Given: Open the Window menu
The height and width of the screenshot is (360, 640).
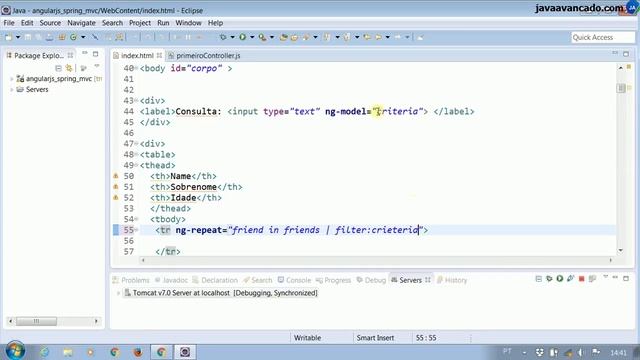Looking at the screenshot, I should point(188,23).
